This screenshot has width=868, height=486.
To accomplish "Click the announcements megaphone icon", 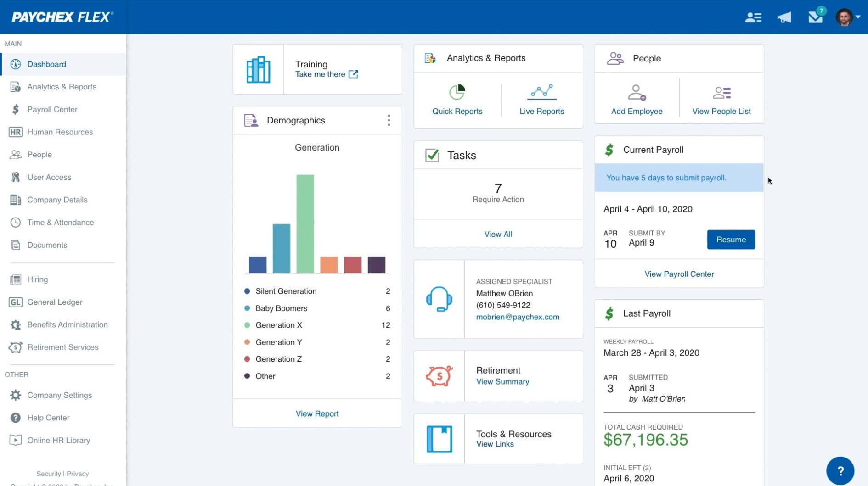I will (784, 17).
